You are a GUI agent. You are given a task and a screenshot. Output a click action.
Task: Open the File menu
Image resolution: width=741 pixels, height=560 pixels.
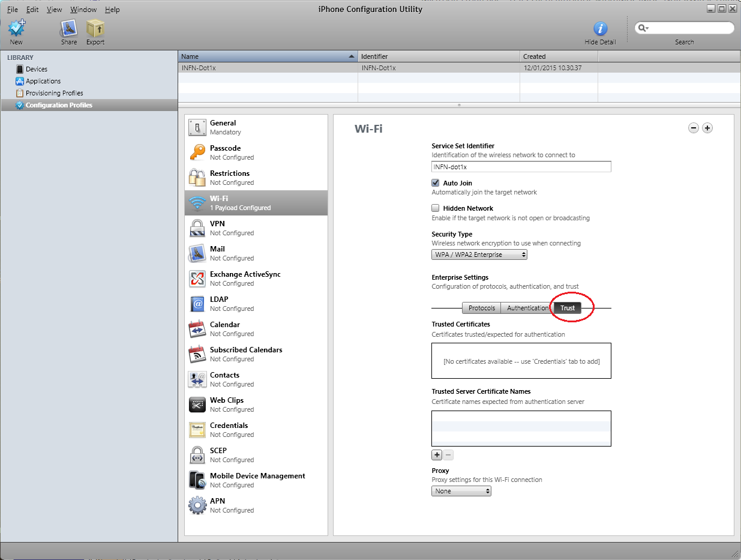[x=12, y=10]
